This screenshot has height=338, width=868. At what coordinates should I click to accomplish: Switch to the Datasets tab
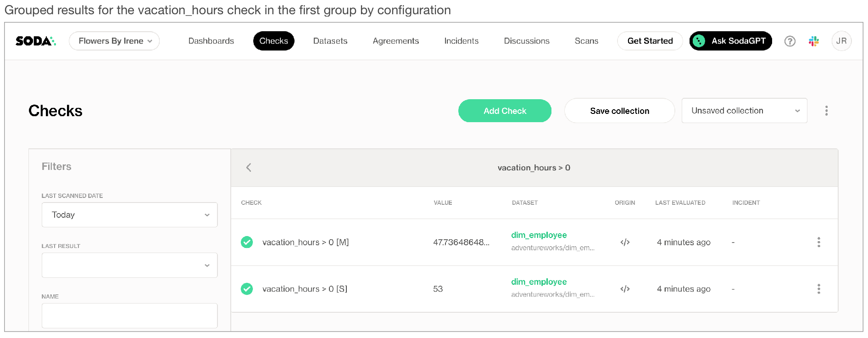330,41
